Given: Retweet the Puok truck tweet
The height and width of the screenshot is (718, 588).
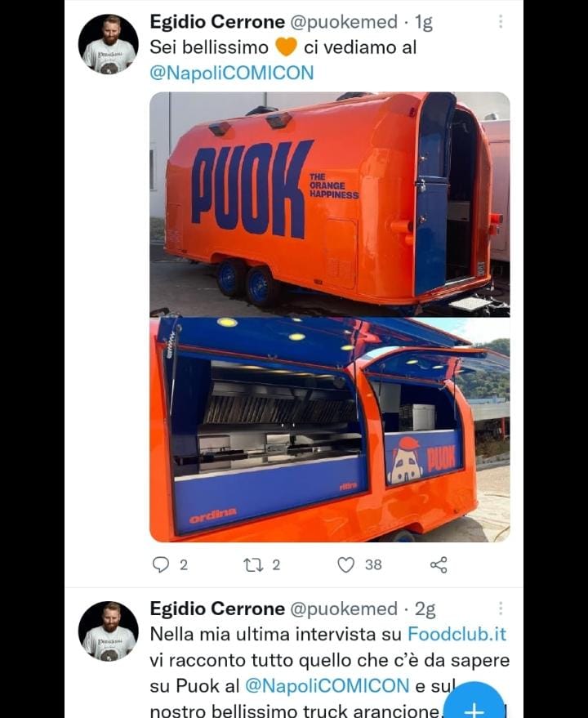Looking at the screenshot, I should click(253, 565).
